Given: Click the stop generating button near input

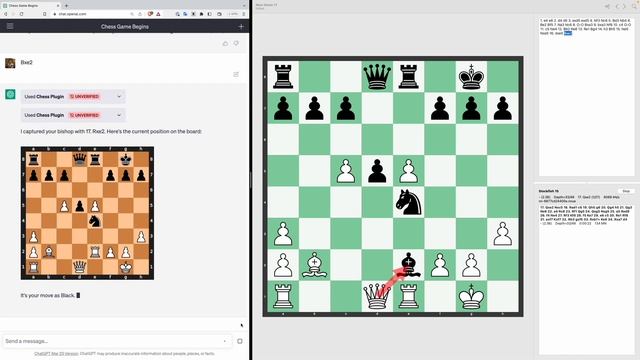Looking at the screenshot, I should 240,341.
